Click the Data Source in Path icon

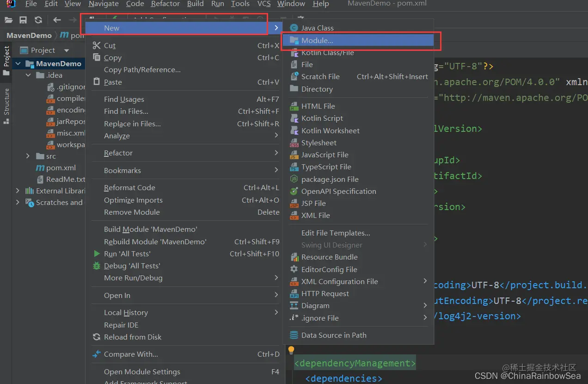[x=294, y=335]
